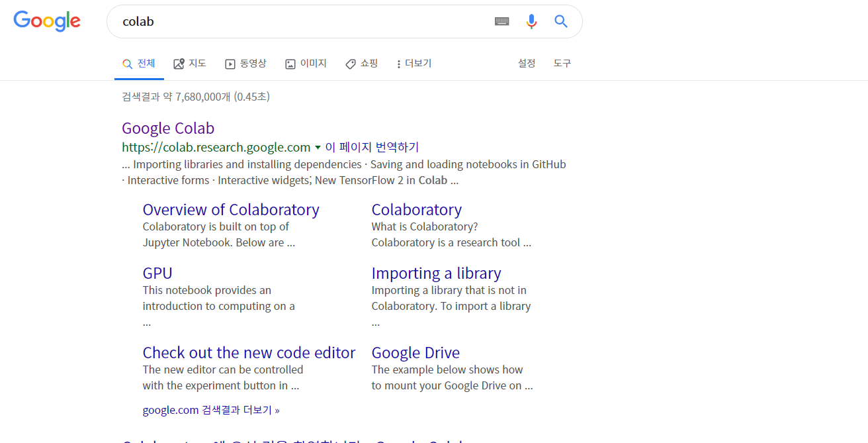The height and width of the screenshot is (443, 868).
Task: Switch to the 이미지 tab
Action: (306, 64)
